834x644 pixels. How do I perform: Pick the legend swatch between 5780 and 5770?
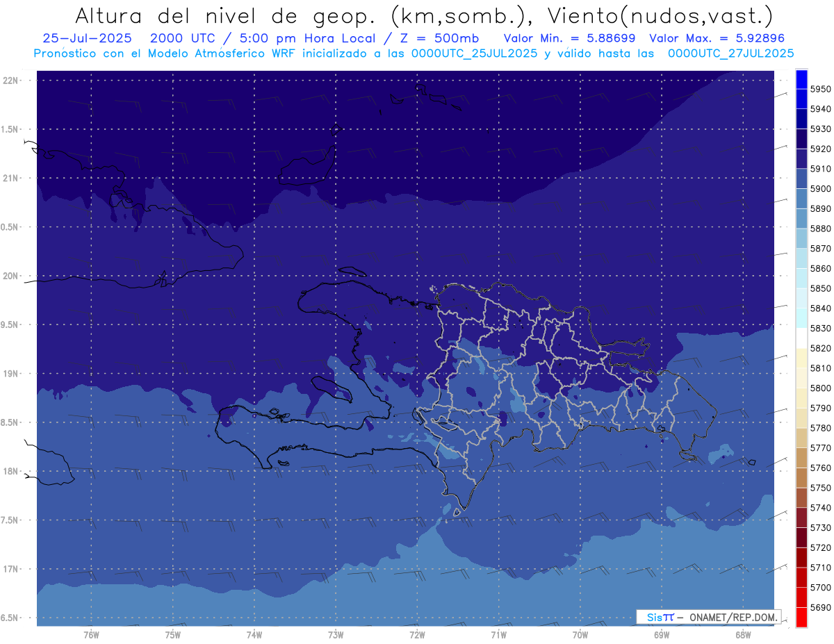801,438
